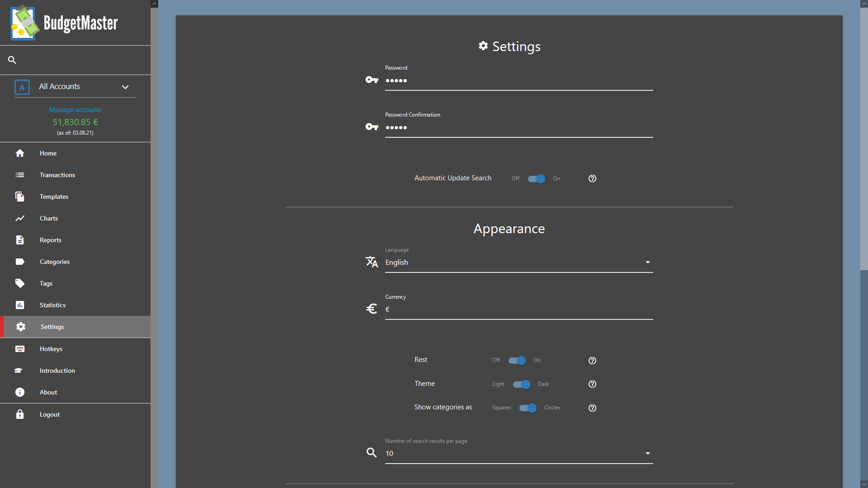Open Transactions from the sidebar

tap(75, 175)
